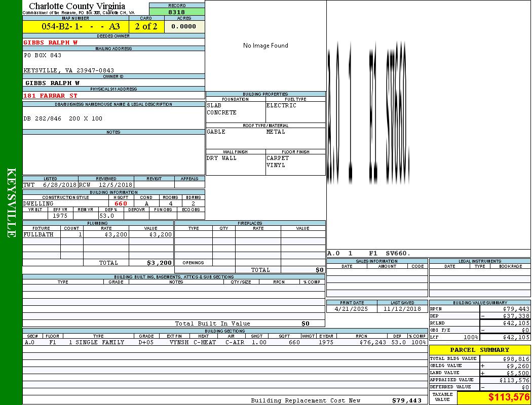Viewport: 532px width, 405px height.
Task: Click the physical address 181 FARRAR ST
Action: (x=51, y=95)
